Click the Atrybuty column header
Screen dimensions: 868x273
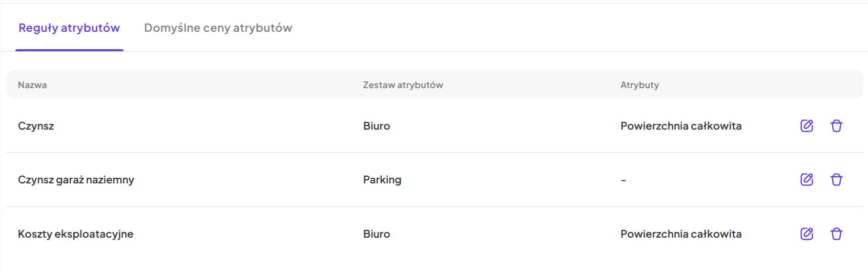point(639,85)
